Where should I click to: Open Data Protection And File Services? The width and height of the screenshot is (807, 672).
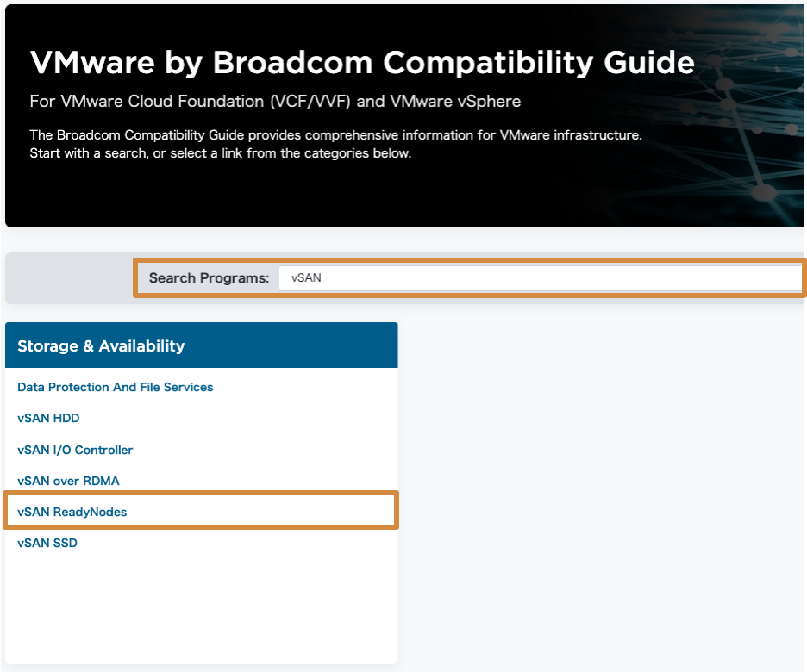115,388
